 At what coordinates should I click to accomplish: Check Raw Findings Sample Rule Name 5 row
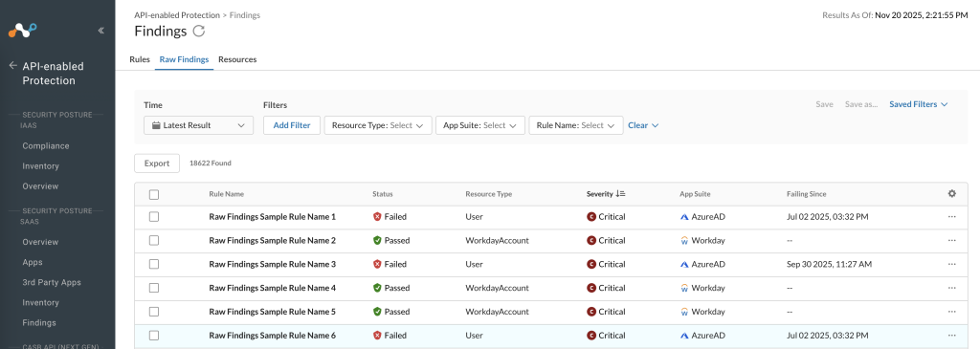click(154, 312)
